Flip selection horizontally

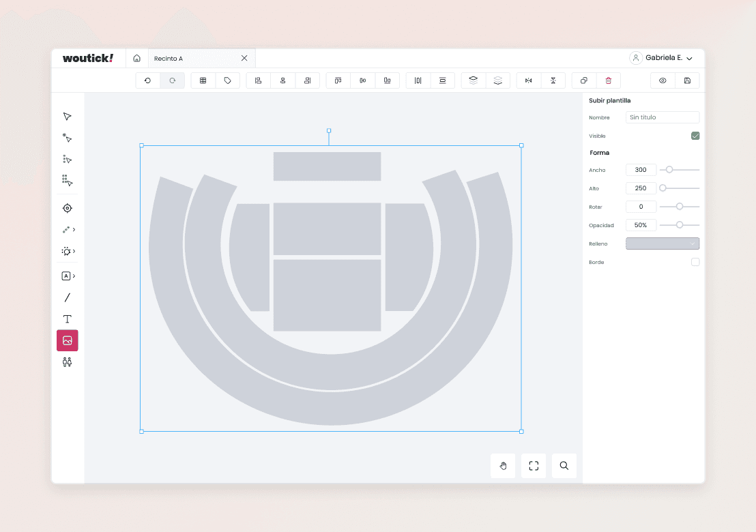pyautogui.click(x=529, y=80)
